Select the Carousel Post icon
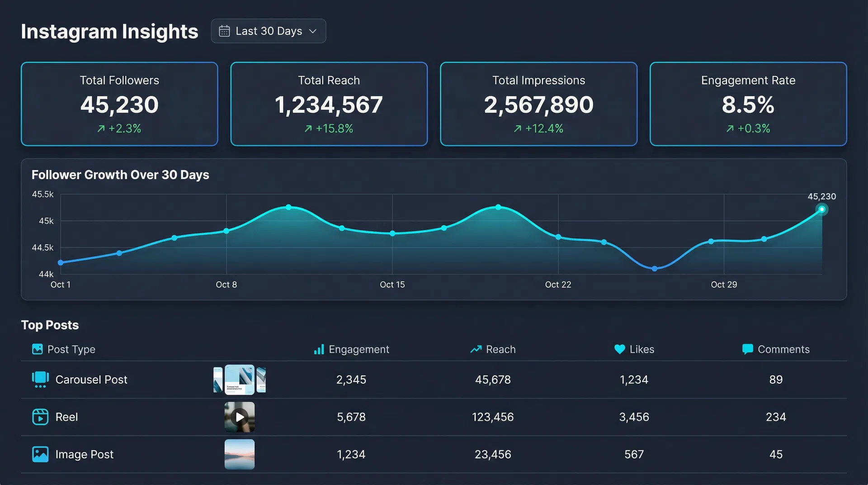This screenshot has width=868, height=485. coord(40,380)
